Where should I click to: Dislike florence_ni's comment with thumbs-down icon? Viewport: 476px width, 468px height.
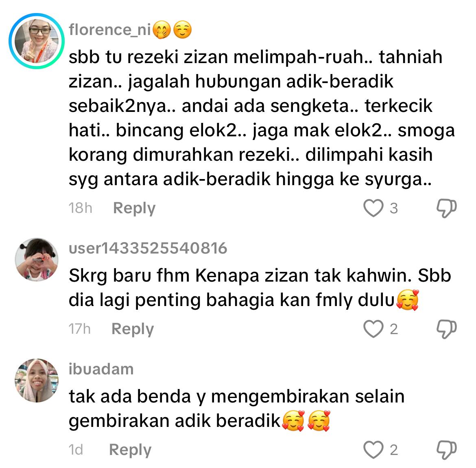[447, 208]
